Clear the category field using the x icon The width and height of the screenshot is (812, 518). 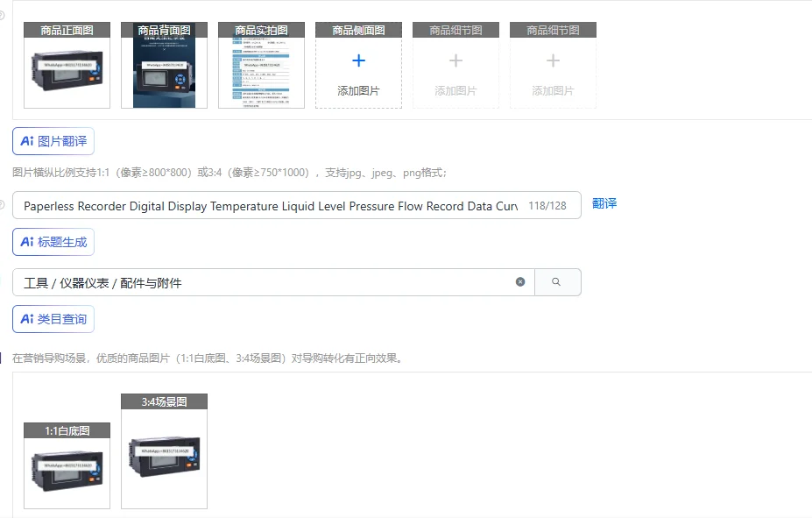click(x=520, y=281)
